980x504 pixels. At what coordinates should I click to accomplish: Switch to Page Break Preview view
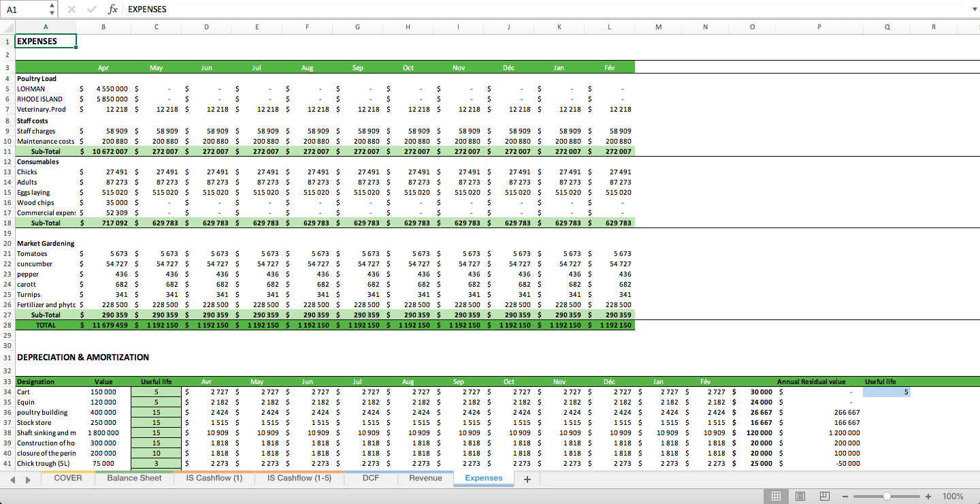tap(825, 496)
